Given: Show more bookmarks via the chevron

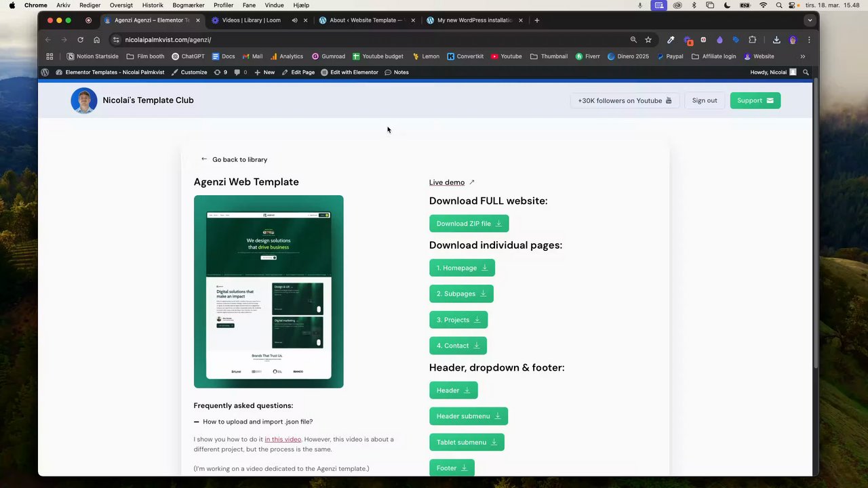Looking at the screenshot, I should 803,56.
